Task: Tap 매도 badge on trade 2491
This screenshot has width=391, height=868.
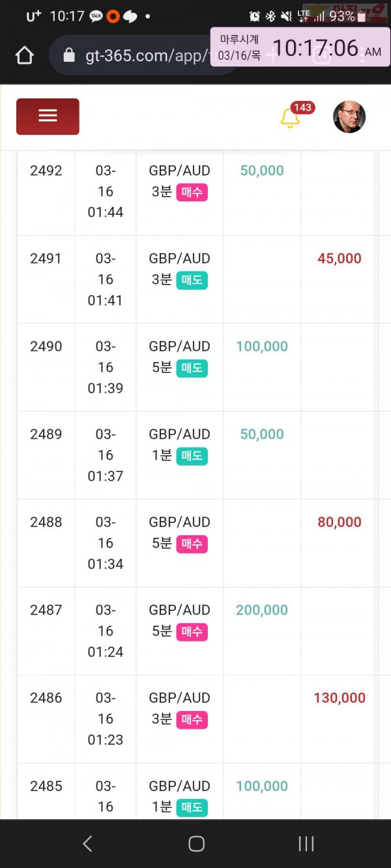Action: pyautogui.click(x=192, y=280)
